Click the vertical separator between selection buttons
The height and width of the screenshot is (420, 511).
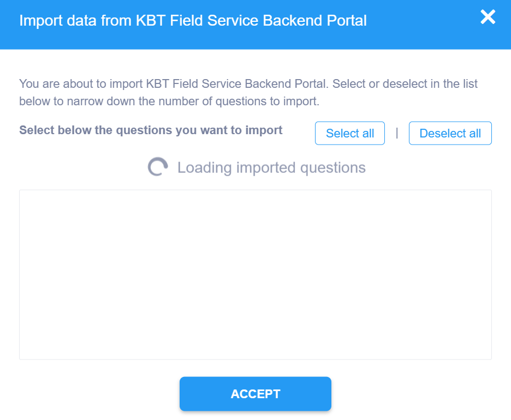(x=397, y=133)
